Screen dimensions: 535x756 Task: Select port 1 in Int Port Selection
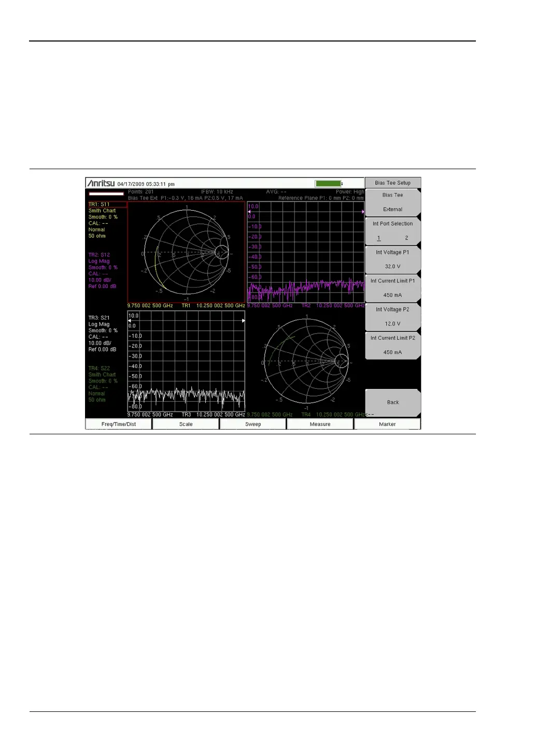(379, 238)
